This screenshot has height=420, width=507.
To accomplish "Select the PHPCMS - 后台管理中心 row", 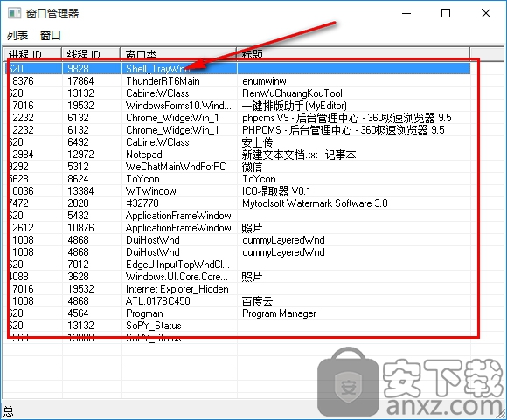I will coord(238,130).
